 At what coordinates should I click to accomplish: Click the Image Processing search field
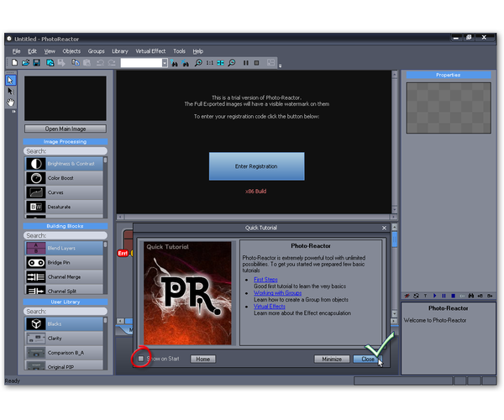click(66, 151)
